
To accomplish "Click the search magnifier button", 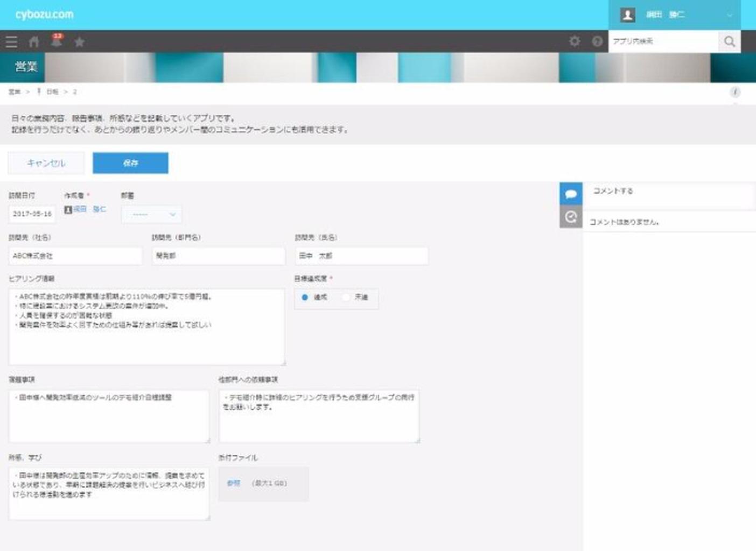I will pos(729,41).
